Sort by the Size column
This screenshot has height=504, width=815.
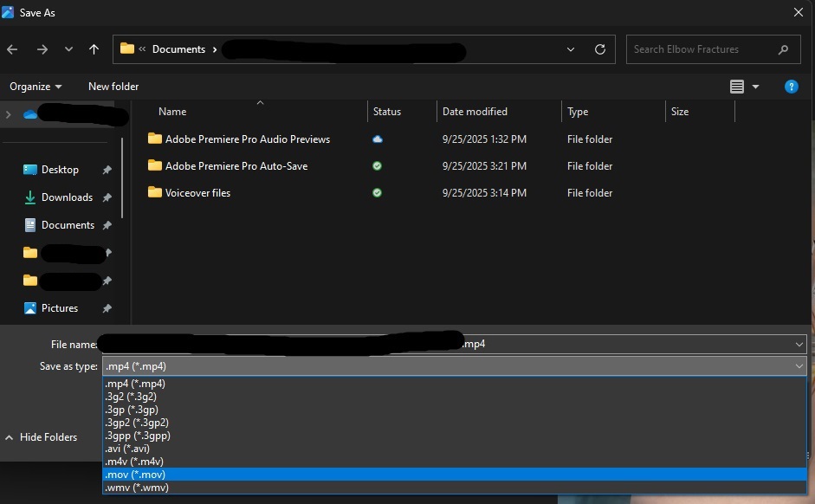679,112
